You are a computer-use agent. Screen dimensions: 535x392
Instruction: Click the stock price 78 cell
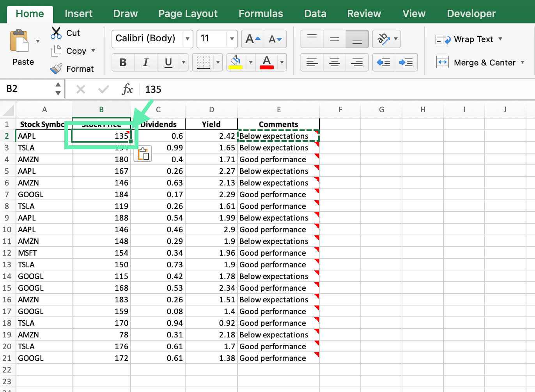(101, 335)
